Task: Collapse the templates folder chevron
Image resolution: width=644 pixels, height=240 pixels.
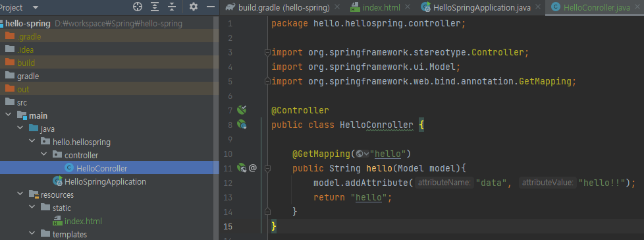Action: tap(32, 234)
